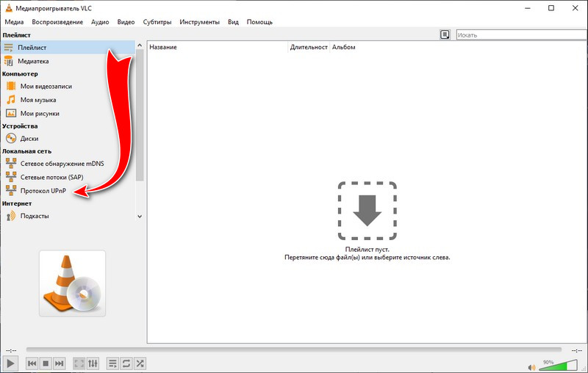Open the Видео menu

126,22
